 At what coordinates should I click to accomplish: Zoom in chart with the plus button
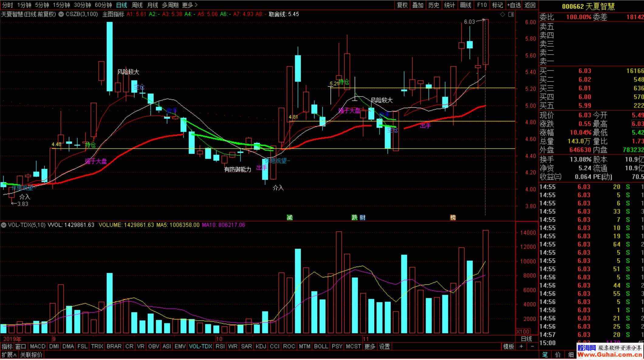click(x=522, y=346)
